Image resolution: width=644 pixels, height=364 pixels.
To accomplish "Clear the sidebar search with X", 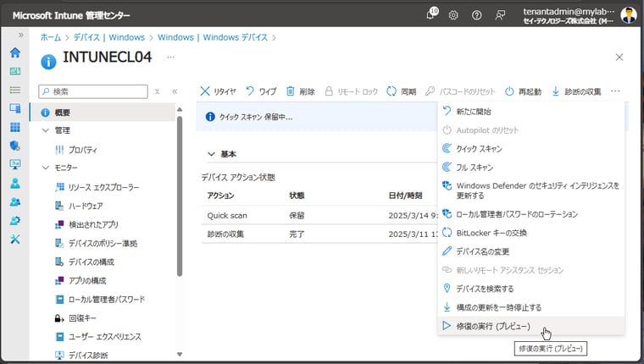I will (x=157, y=91).
